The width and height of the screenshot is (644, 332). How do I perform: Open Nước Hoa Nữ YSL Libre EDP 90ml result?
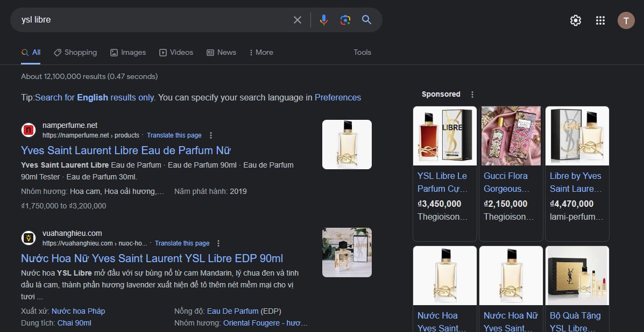click(x=152, y=258)
